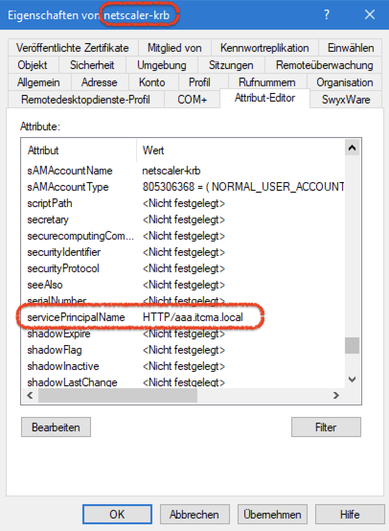This screenshot has width=389, height=531.
Task: Open the COM+ tab
Action: tap(192, 100)
